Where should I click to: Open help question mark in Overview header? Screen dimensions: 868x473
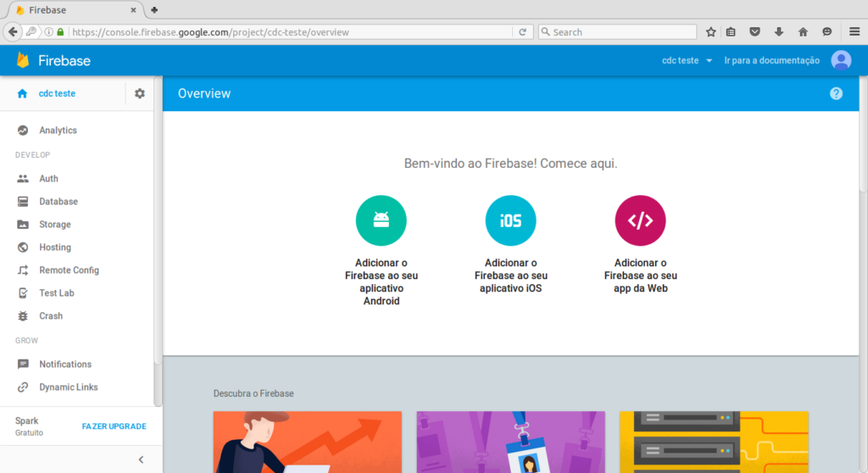click(x=836, y=93)
